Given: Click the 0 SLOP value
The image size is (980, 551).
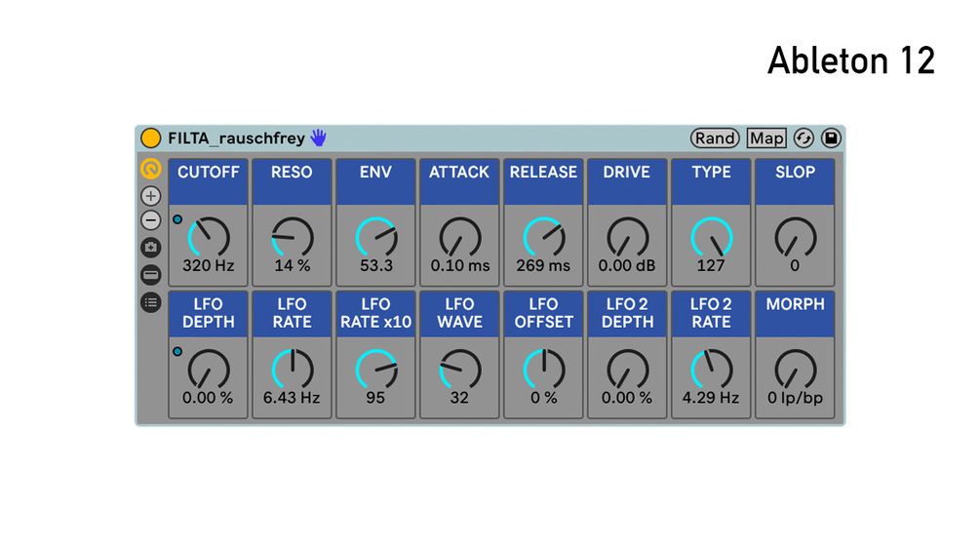Looking at the screenshot, I should 795,265.
